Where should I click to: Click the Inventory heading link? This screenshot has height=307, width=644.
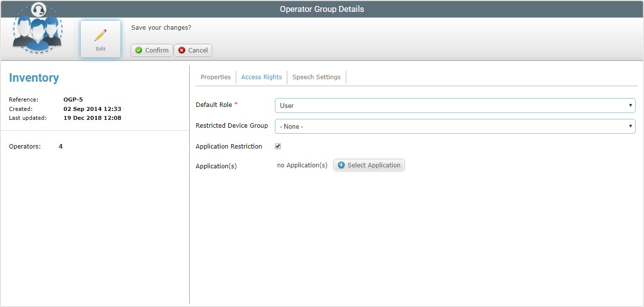[34, 78]
